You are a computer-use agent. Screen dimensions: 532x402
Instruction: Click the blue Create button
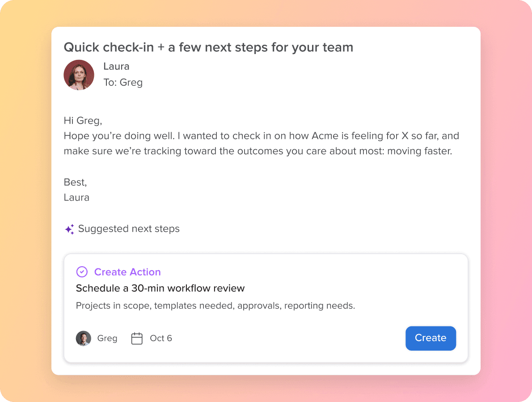pyautogui.click(x=431, y=338)
